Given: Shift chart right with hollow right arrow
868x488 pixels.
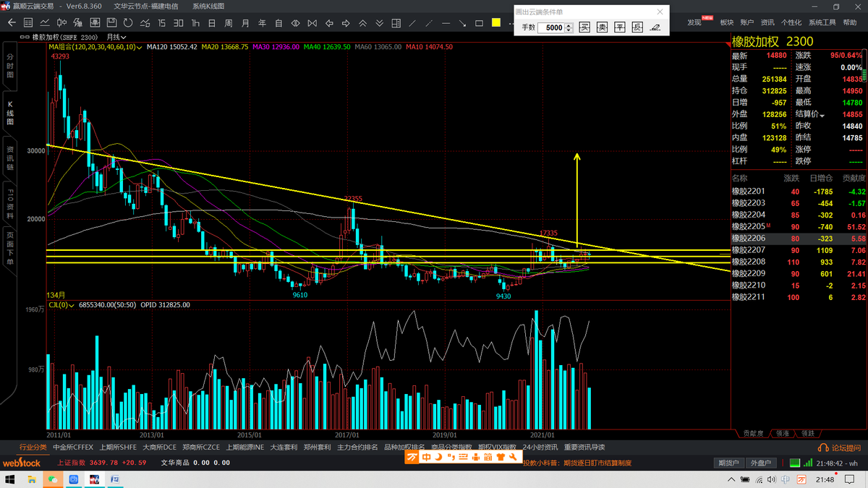Looking at the screenshot, I should click(x=346, y=23).
